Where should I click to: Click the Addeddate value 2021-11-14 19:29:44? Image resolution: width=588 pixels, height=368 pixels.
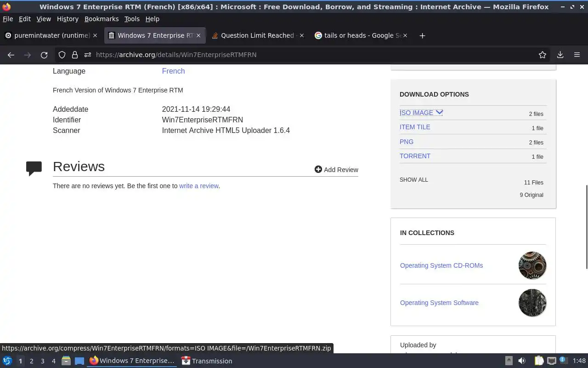[x=196, y=109]
